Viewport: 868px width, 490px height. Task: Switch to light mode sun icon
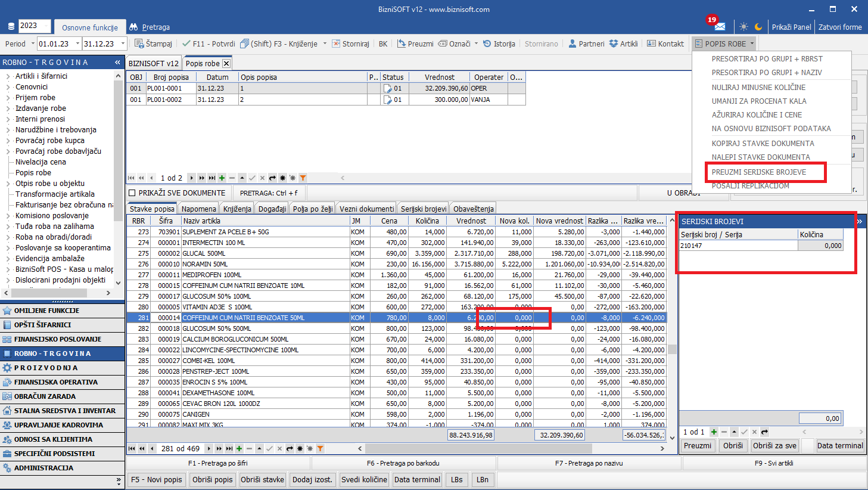click(743, 27)
